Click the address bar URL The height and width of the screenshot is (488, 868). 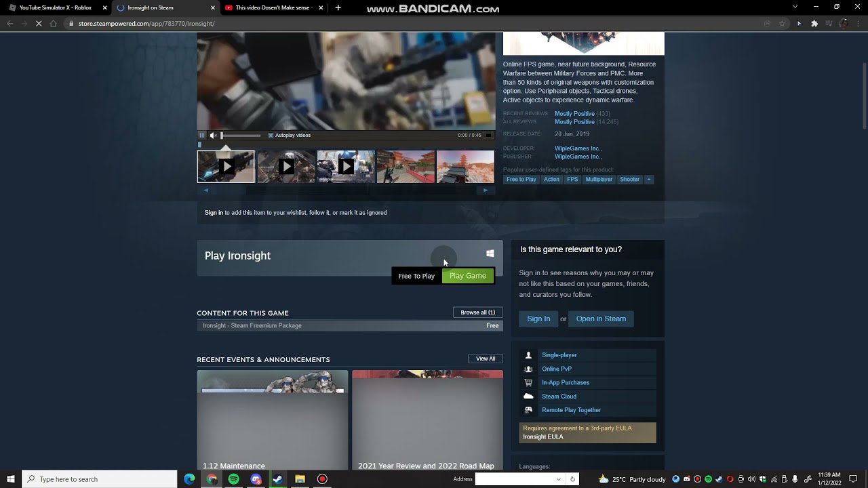tap(146, 24)
